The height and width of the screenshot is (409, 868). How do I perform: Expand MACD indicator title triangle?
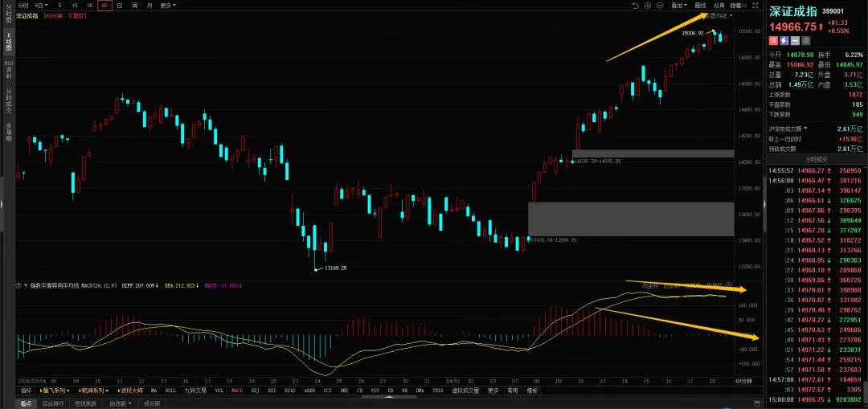point(26,285)
